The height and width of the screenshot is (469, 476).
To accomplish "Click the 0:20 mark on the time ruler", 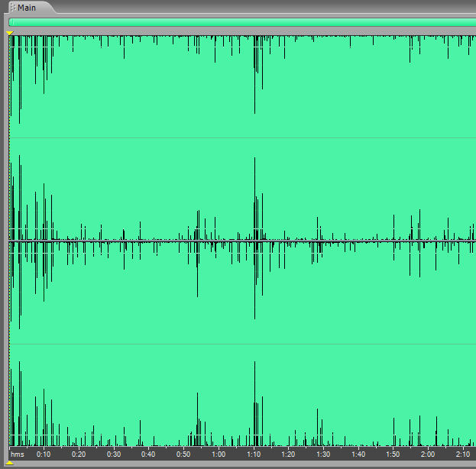I will pyautogui.click(x=79, y=454).
